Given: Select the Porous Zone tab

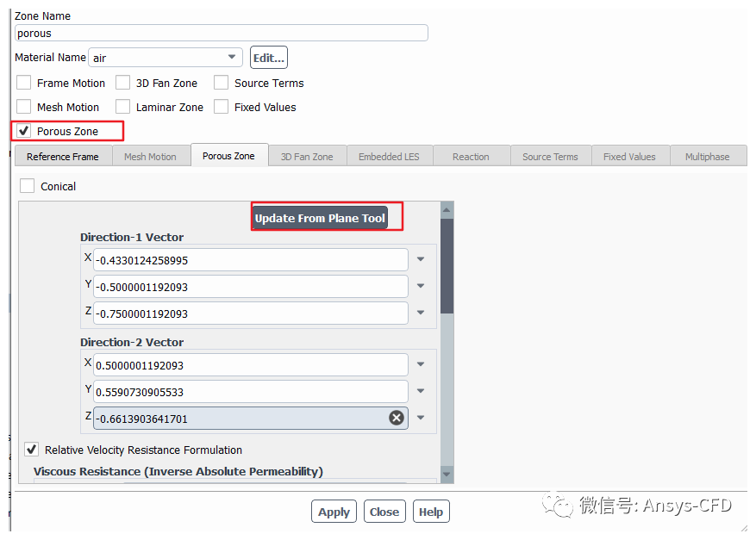Looking at the screenshot, I should 229,156.
